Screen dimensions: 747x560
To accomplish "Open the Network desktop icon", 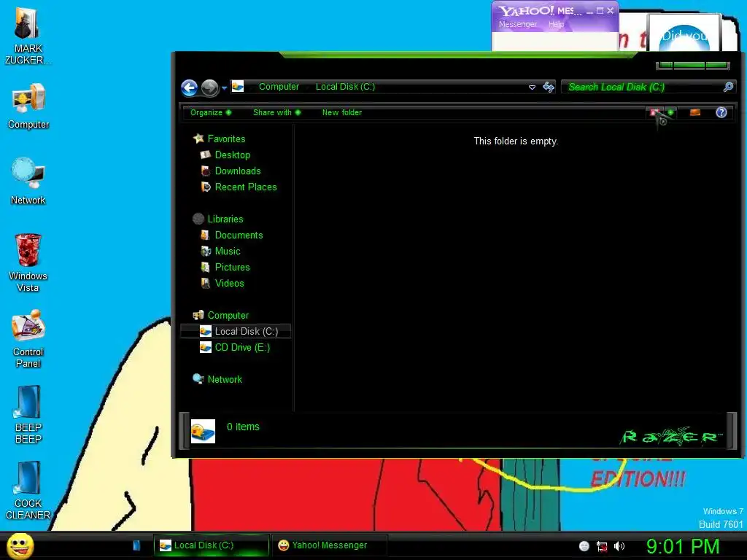I will (28, 182).
